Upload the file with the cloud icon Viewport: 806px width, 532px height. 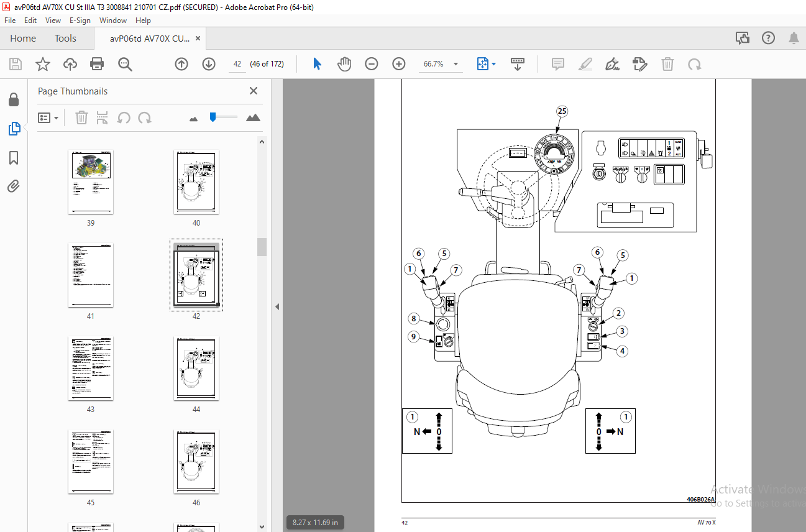tap(70, 64)
